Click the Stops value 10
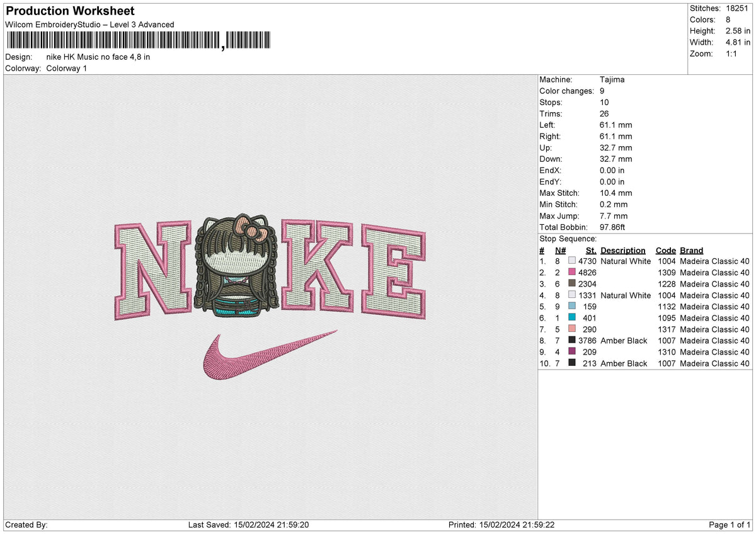756x534 pixels. click(x=605, y=103)
